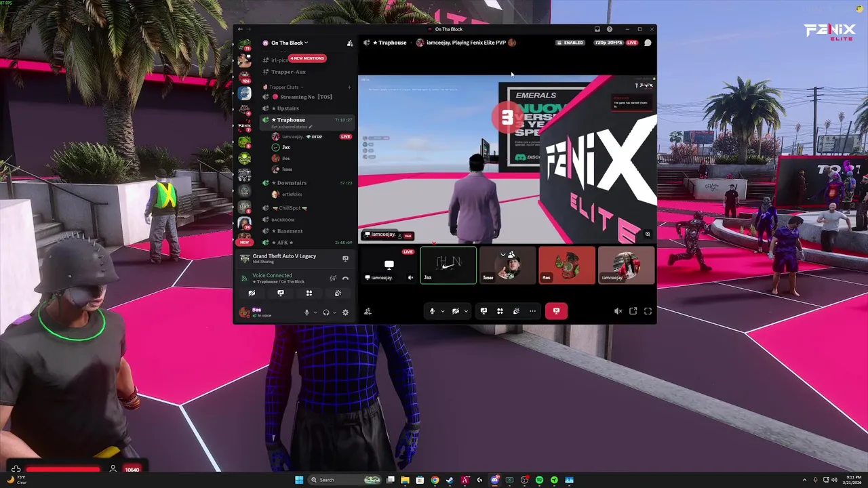Deafen with the headphones icon in user panel

[326, 312]
